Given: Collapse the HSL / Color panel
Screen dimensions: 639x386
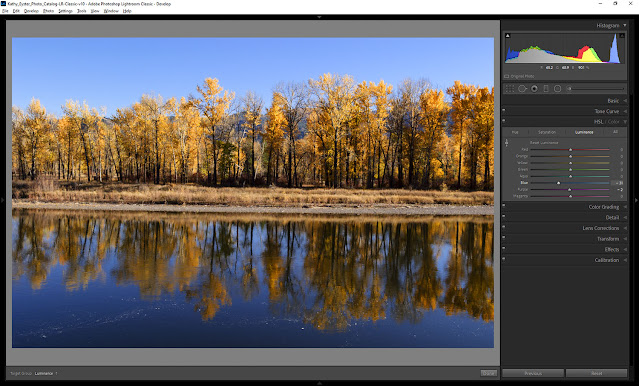Looking at the screenshot, I should click(x=625, y=122).
